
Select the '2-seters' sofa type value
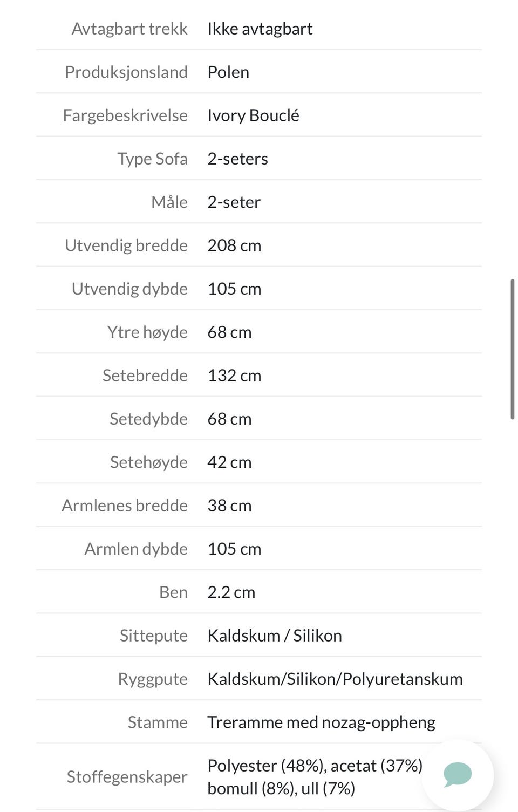[237, 159]
